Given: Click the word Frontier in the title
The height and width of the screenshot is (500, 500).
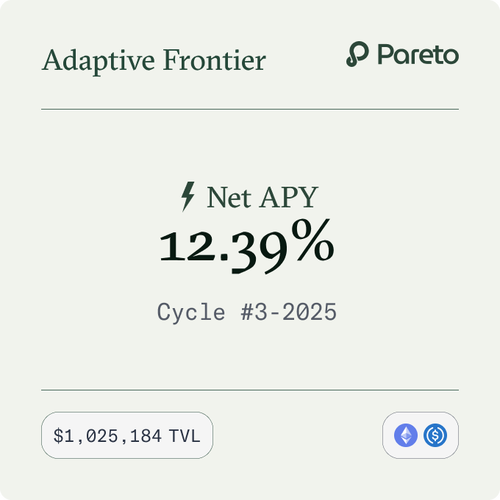Looking at the screenshot, I should pos(214,60).
